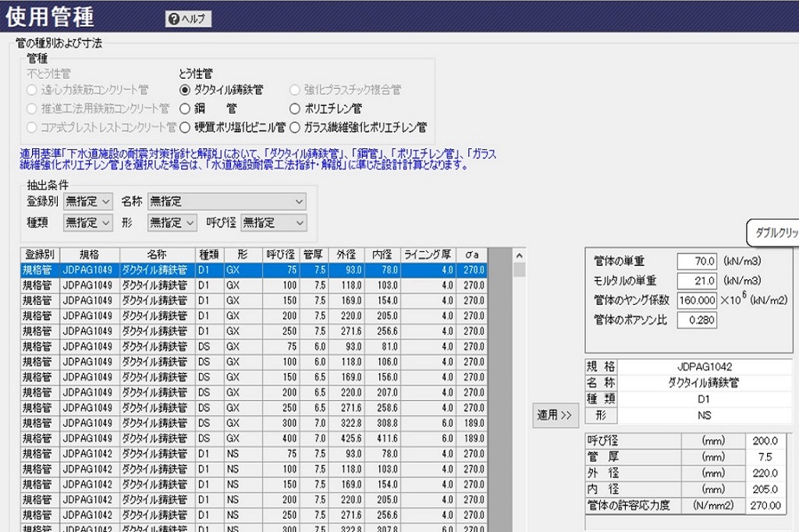The width and height of the screenshot is (799, 532).
Task: Click the 管厚 column header
Action: click(x=314, y=255)
